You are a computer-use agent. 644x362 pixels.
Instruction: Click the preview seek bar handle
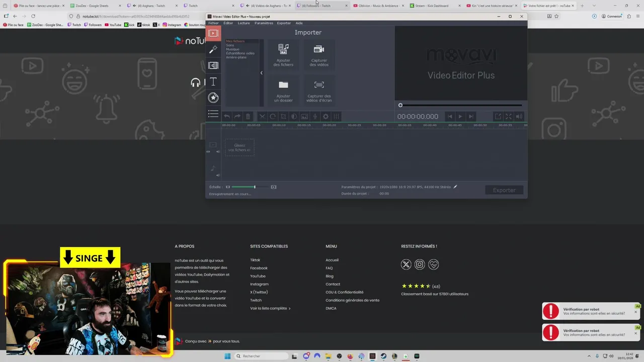click(x=400, y=105)
